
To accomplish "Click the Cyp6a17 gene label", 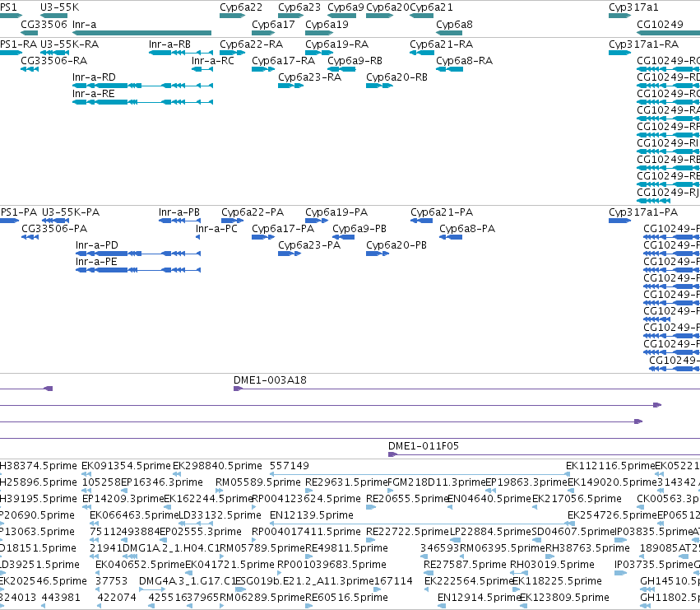I will (x=273, y=24).
